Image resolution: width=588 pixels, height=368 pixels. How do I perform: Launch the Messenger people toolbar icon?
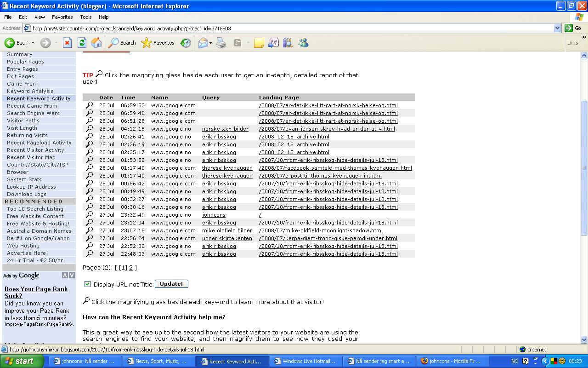[x=303, y=43]
